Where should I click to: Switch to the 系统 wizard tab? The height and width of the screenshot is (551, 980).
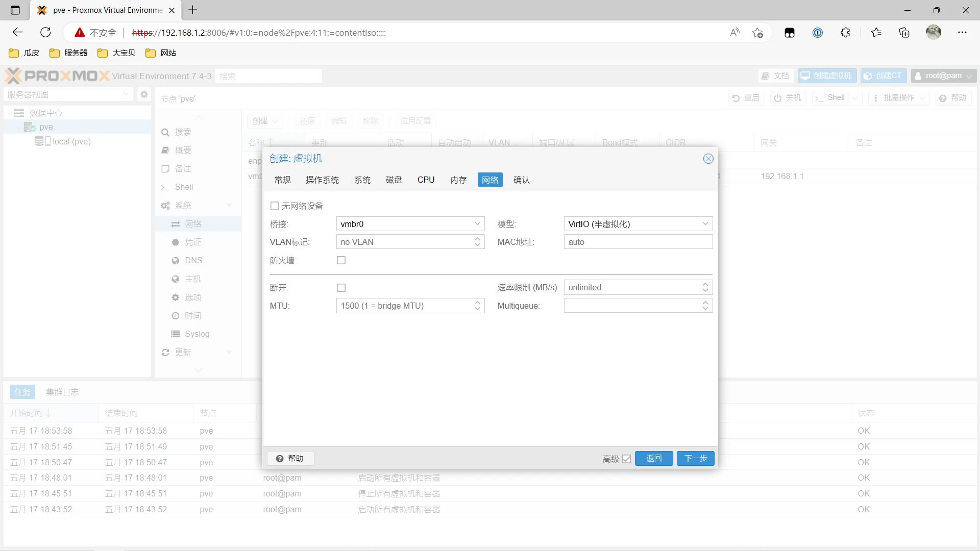pyautogui.click(x=362, y=180)
